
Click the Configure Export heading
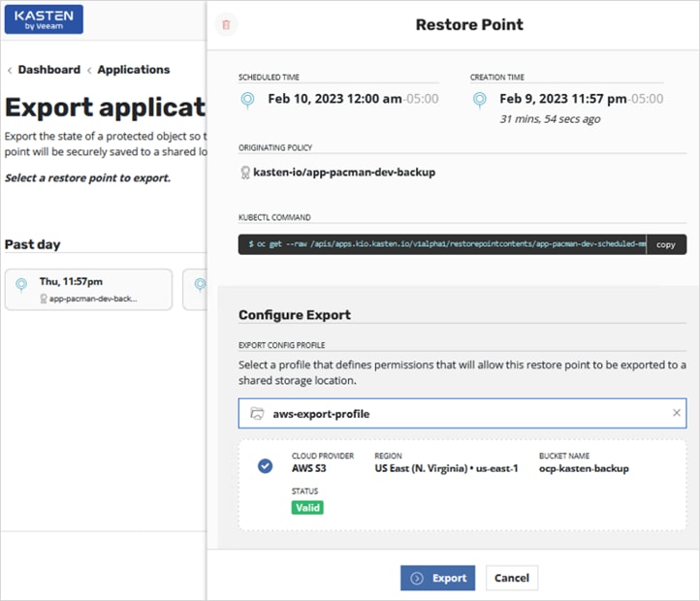tap(295, 315)
